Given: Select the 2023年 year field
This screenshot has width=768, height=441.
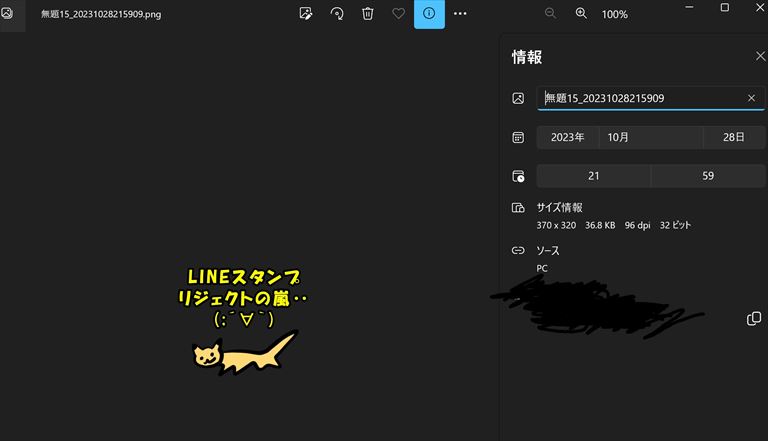Looking at the screenshot, I should coord(568,137).
